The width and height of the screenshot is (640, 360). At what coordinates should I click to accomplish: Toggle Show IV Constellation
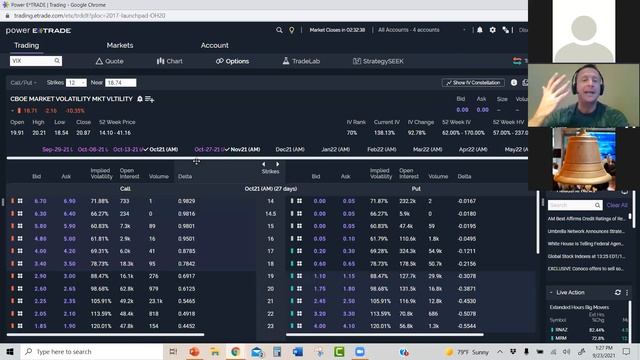point(473,82)
